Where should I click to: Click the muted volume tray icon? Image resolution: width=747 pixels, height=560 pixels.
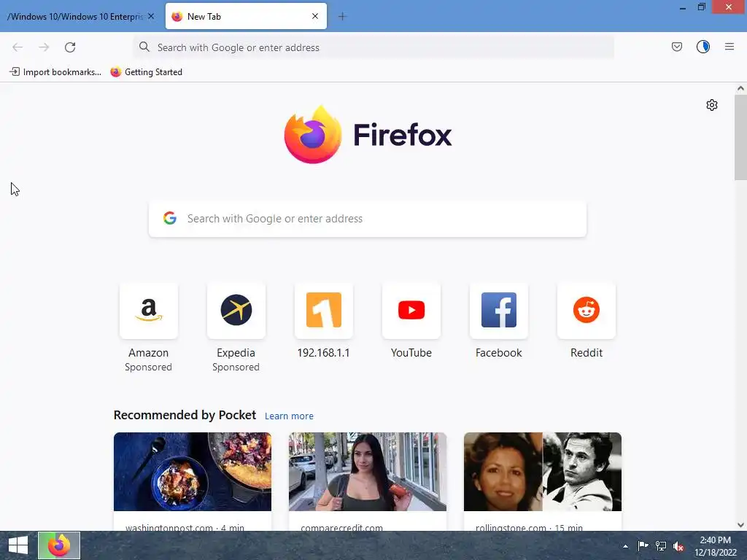[x=678, y=546]
